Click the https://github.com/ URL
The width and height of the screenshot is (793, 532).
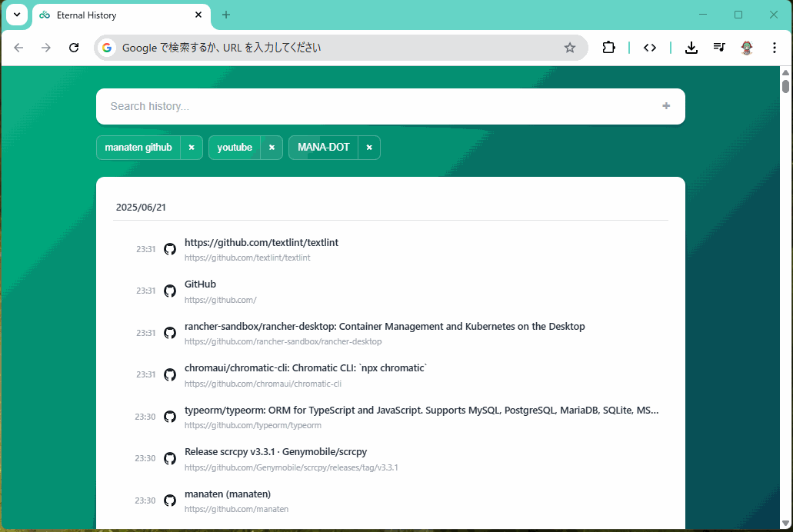point(221,300)
